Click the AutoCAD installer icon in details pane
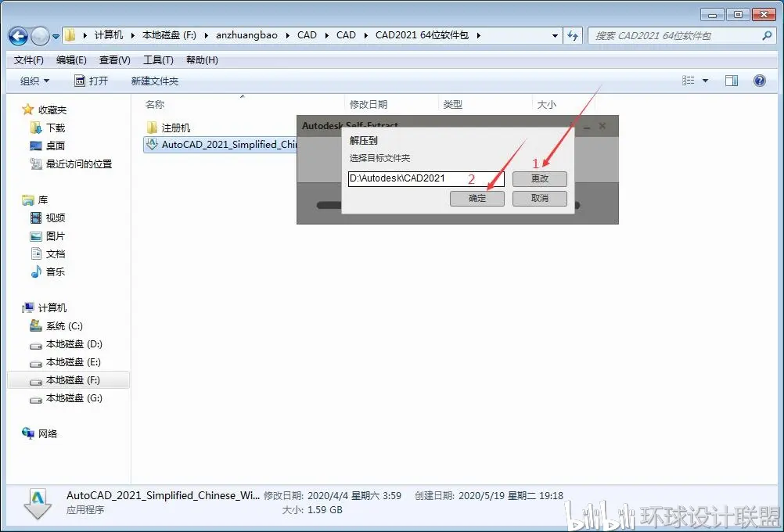The width and height of the screenshot is (784, 532). click(x=38, y=504)
